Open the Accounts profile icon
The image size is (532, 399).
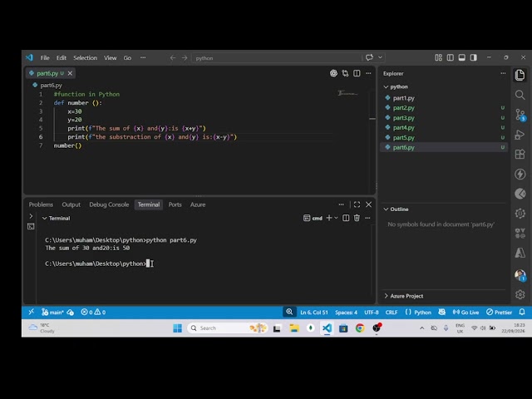coord(520,275)
